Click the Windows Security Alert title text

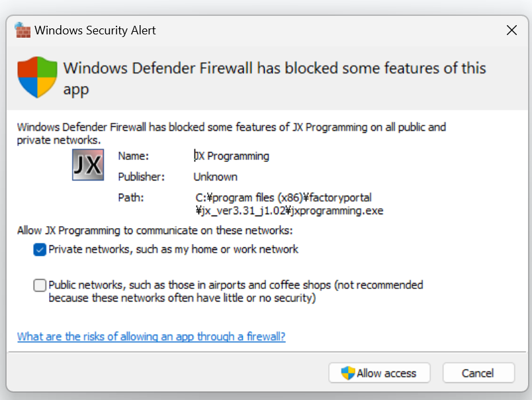click(95, 30)
